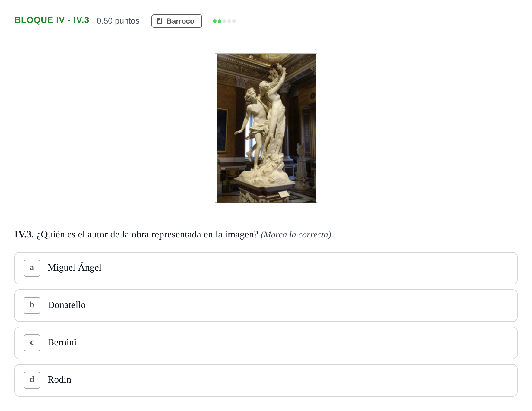532x411 pixels.
Task: Click the 'b' letter box
Action: [x=32, y=306]
